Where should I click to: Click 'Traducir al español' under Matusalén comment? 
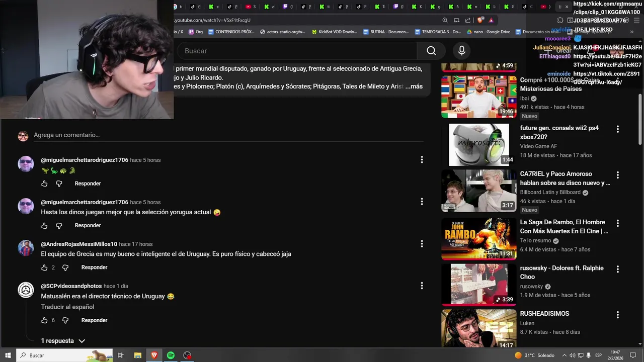click(67, 307)
